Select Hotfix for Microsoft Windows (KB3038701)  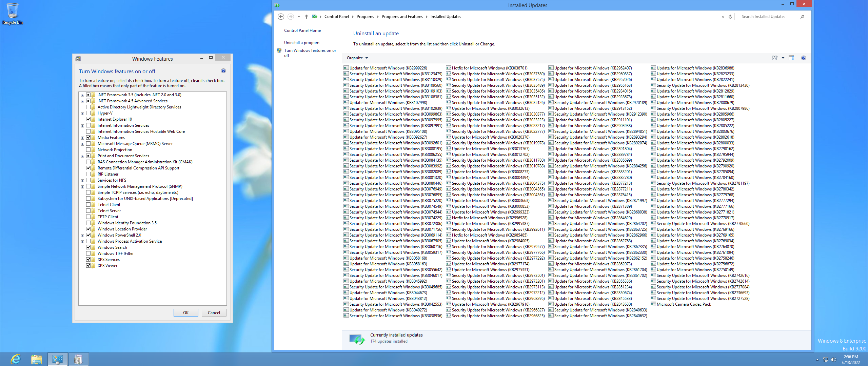(487, 68)
